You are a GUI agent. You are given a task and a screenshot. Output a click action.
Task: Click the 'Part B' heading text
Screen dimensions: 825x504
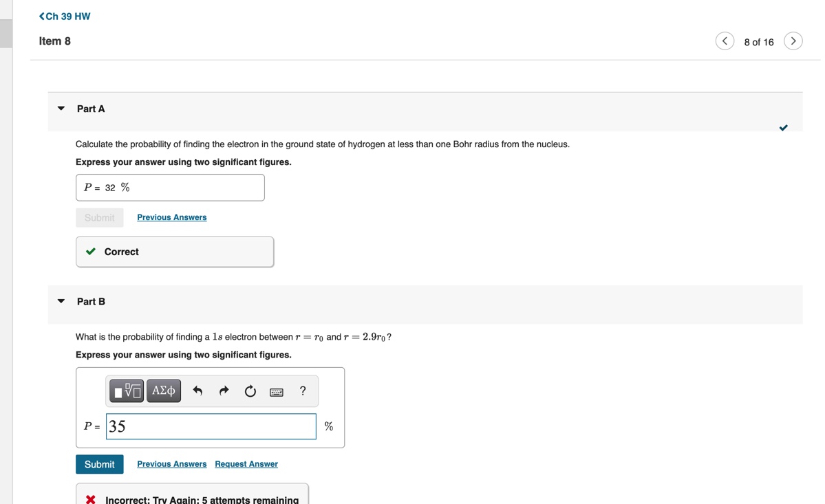(91, 302)
